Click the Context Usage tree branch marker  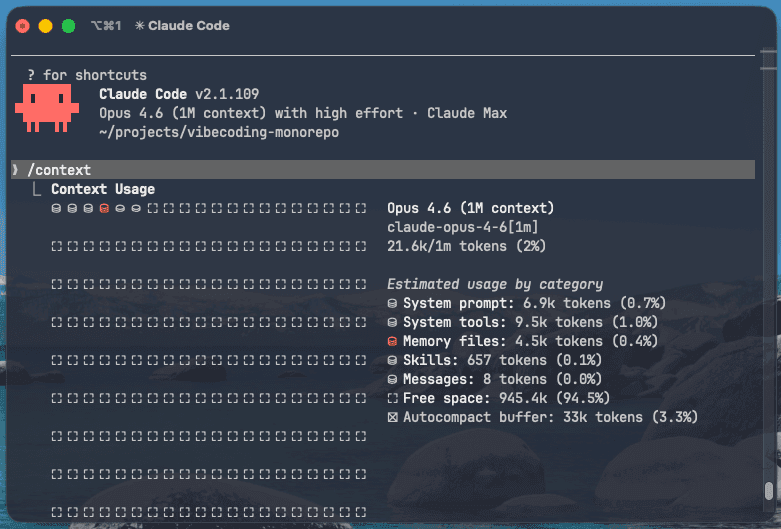pyautogui.click(x=36, y=189)
